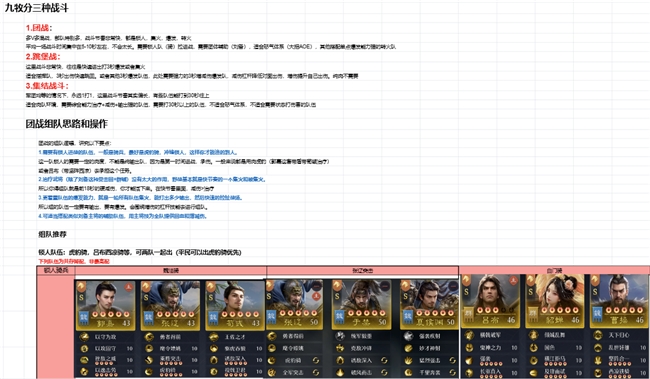Click the 群 faction flag on 吕布 card

(468, 314)
